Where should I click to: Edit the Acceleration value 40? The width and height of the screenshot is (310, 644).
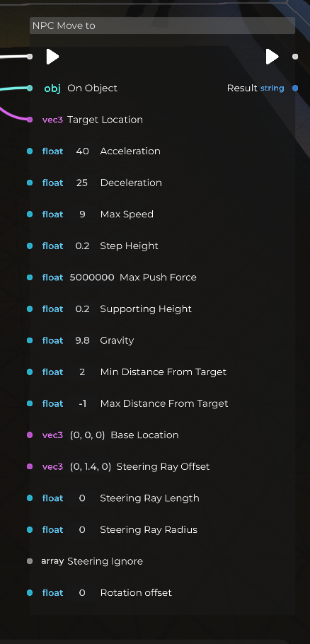(x=82, y=151)
